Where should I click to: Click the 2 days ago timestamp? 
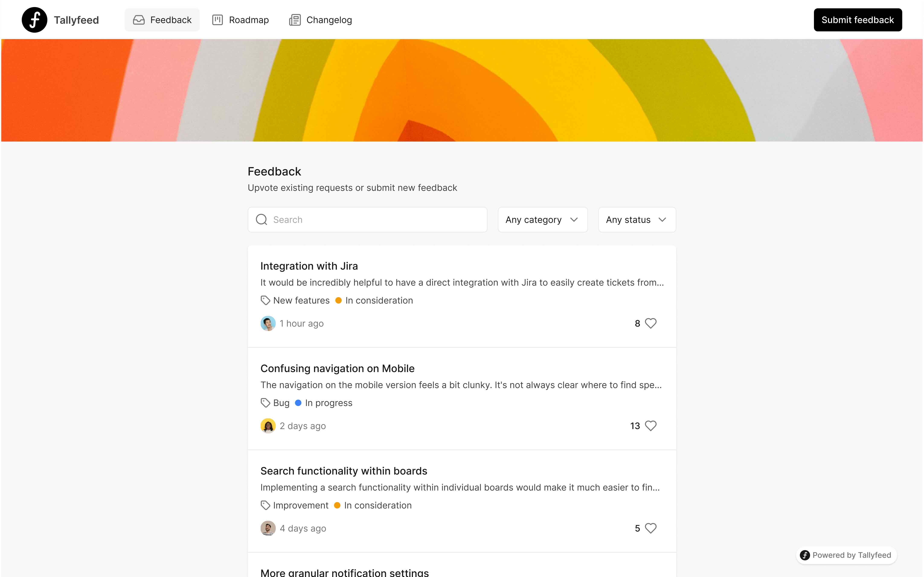click(303, 426)
